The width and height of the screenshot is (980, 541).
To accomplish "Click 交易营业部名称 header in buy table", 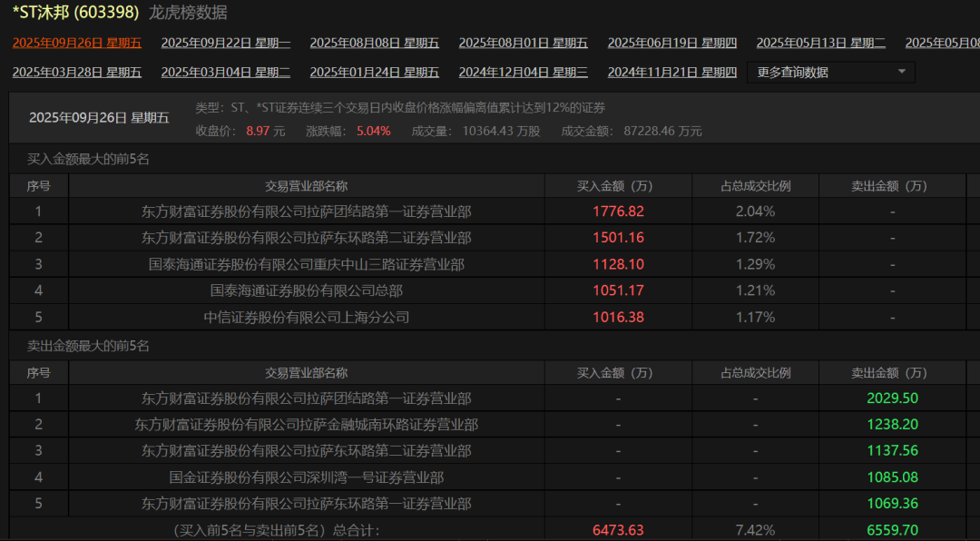I will click(307, 186).
